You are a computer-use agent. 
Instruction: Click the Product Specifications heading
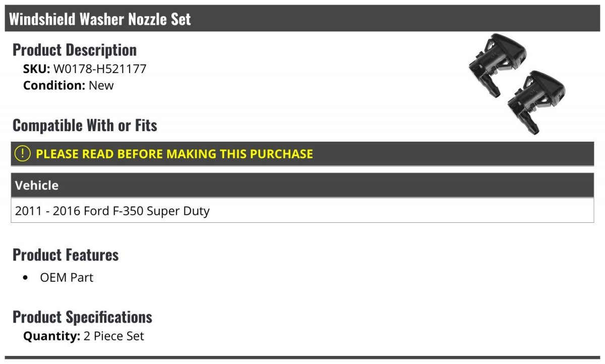click(x=82, y=317)
